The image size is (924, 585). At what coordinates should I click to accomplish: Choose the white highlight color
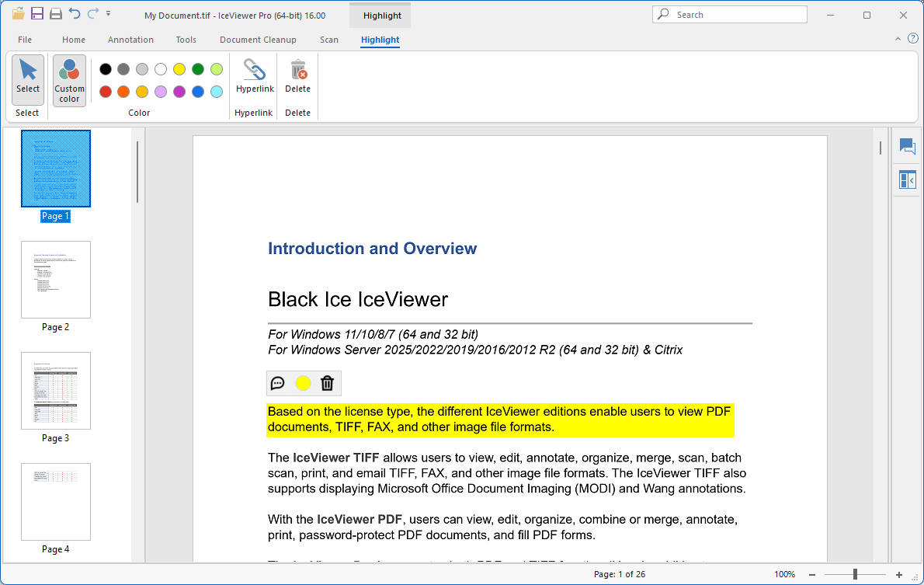(x=161, y=70)
